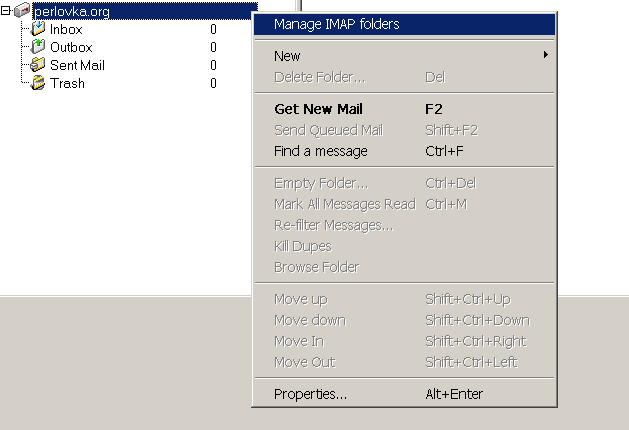Click the Inbox unread count
629x430 pixels.
point(213,29)
